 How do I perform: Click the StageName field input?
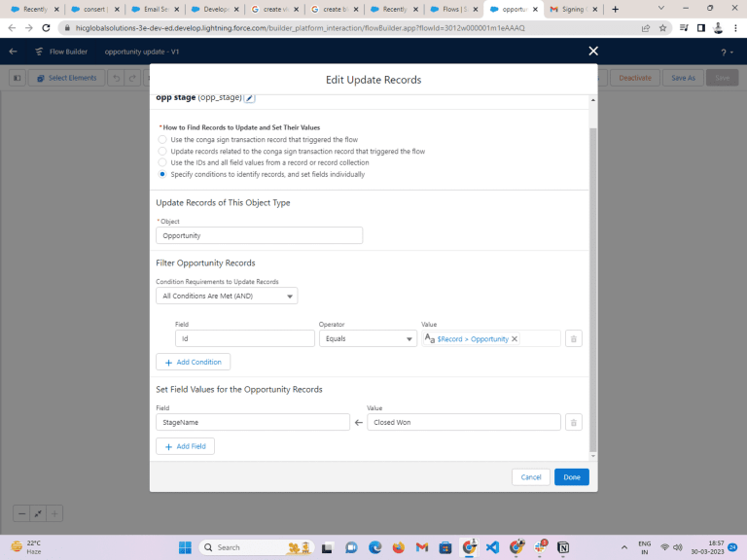(253, 422)
